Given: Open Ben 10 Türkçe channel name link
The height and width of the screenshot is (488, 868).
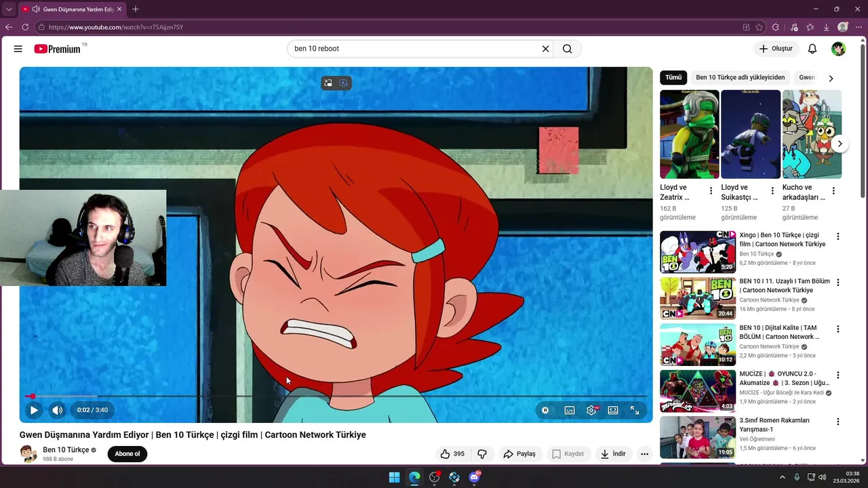Looking at the screenshot, I should pos(66,450).
